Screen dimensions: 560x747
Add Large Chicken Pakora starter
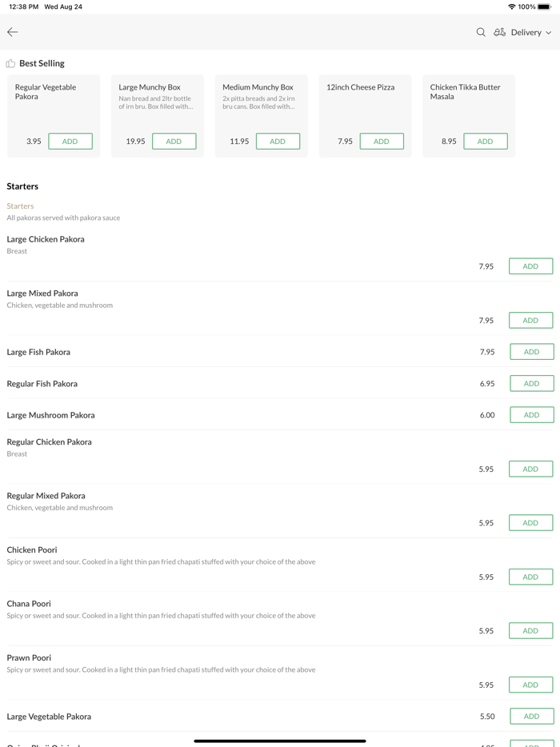tap(530, 266)
